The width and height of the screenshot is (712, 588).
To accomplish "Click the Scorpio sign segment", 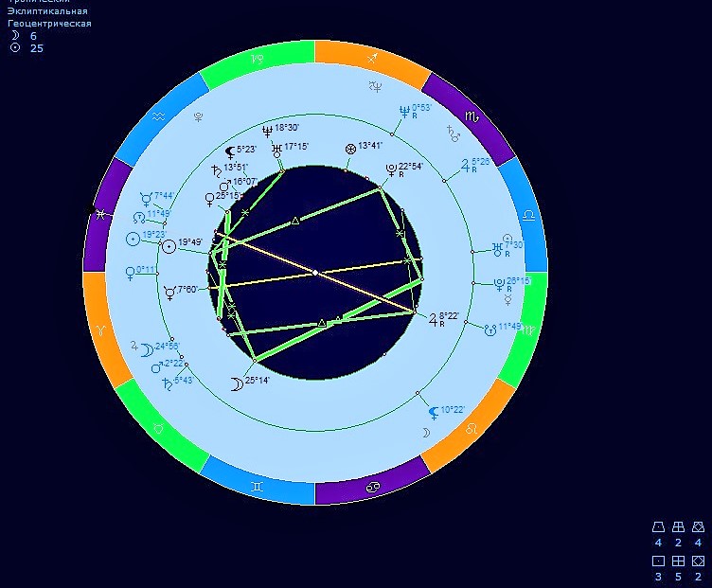I will pos(472,116).
